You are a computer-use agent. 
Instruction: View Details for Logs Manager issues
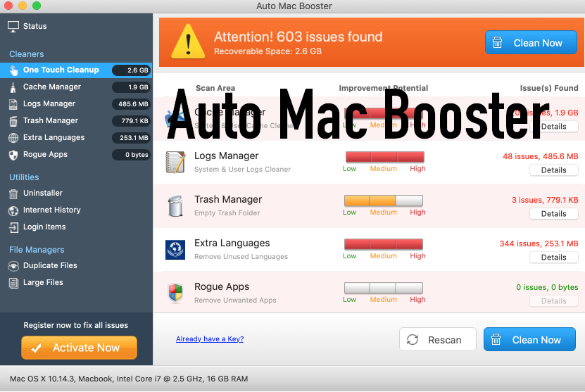553,170
